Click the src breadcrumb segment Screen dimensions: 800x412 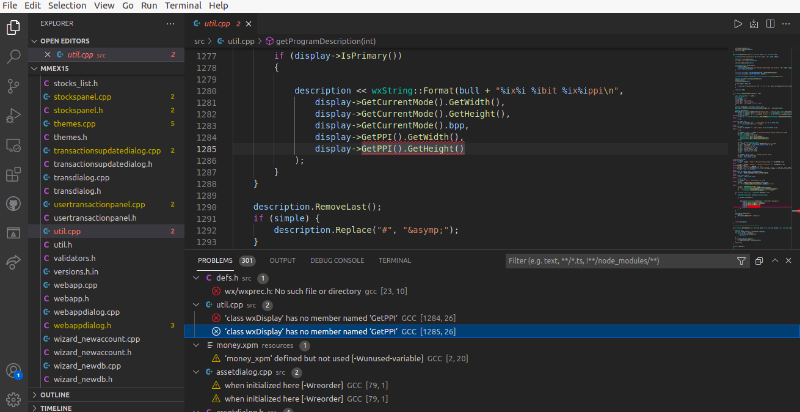[198, 41]
